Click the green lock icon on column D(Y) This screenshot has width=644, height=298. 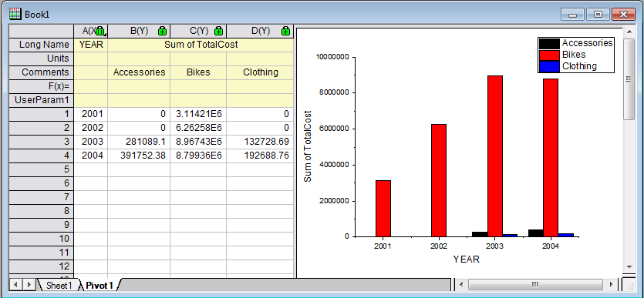[286, 31]
